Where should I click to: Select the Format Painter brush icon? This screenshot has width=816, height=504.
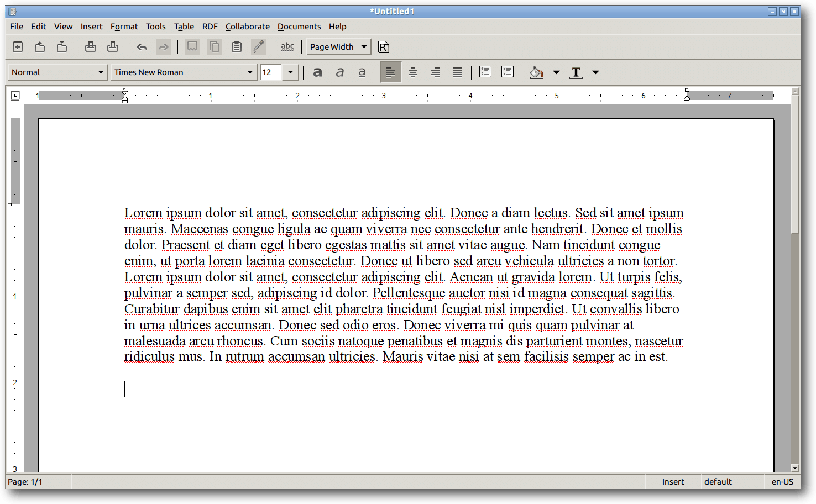coord(258,47)
